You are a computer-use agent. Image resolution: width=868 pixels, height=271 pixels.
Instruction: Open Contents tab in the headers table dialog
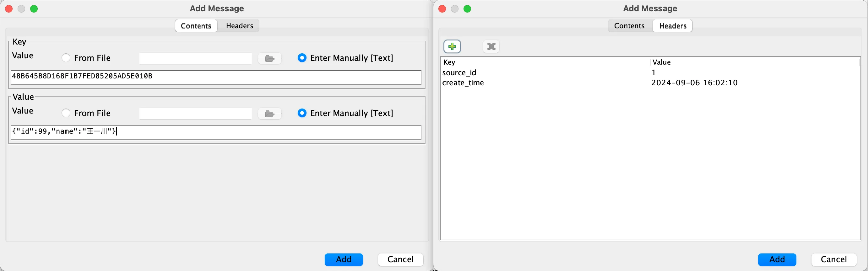[629, 26]
